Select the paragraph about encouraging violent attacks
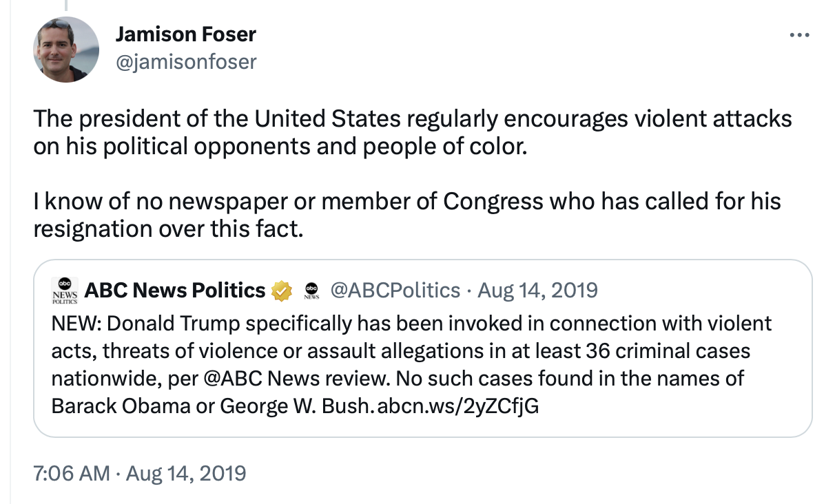This screenshot has height=504, width=835. tap(413, 133)
